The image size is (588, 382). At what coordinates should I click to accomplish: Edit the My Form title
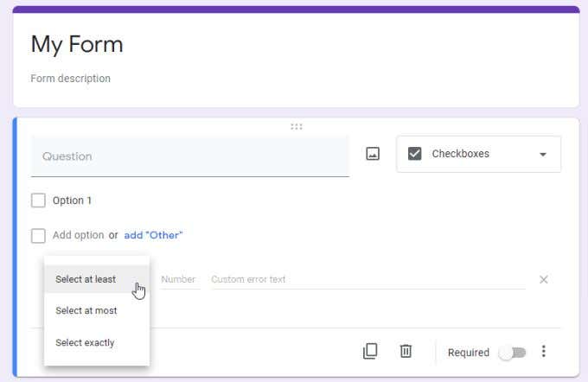(x=77, y=45)
